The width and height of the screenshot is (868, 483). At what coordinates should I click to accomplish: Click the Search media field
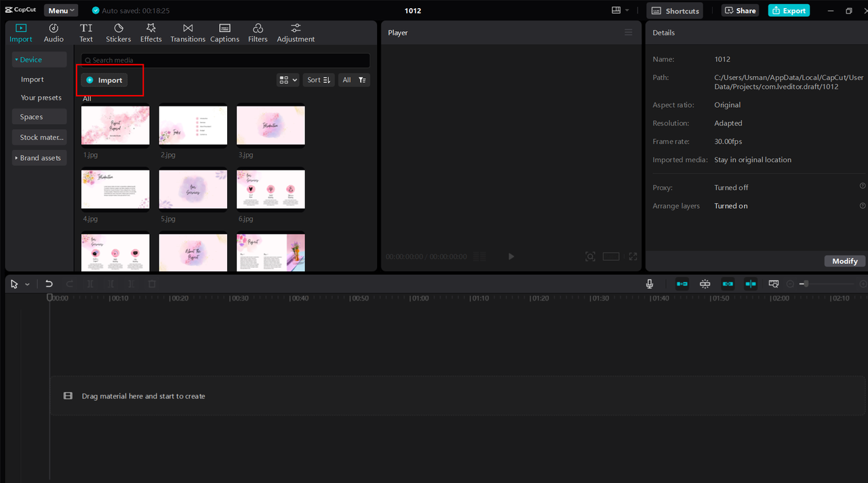[225, 60]
